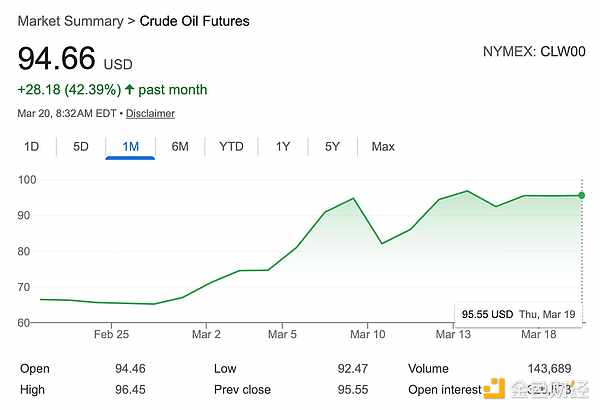Click the Mar 10 dip on chart
600x410 pixels.
click(x=382, y=243)
